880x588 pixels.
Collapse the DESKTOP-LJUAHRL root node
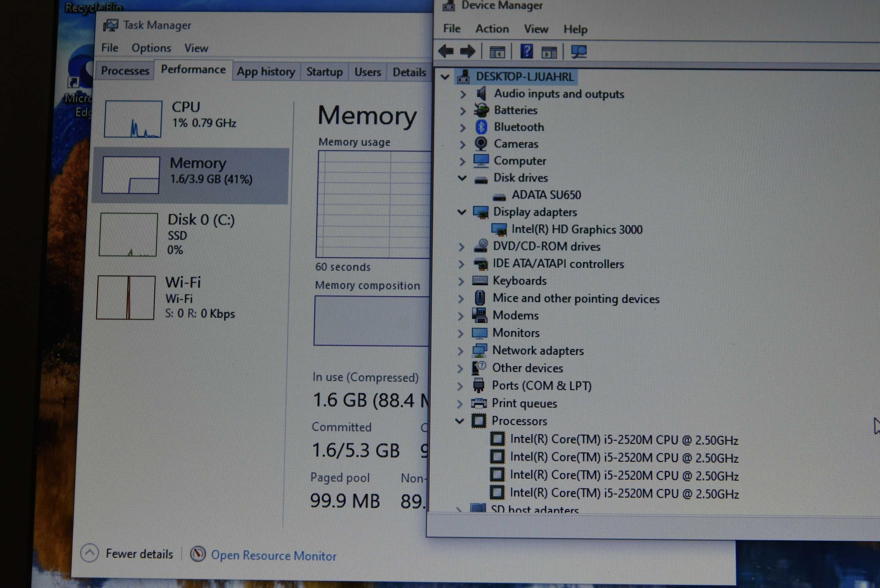445,77
